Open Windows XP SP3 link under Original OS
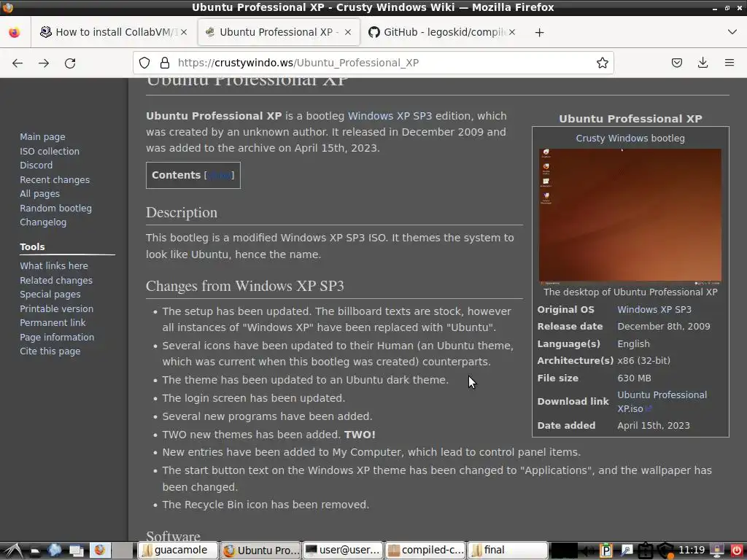This screenshot has height=560, width=747. point(654,309)
